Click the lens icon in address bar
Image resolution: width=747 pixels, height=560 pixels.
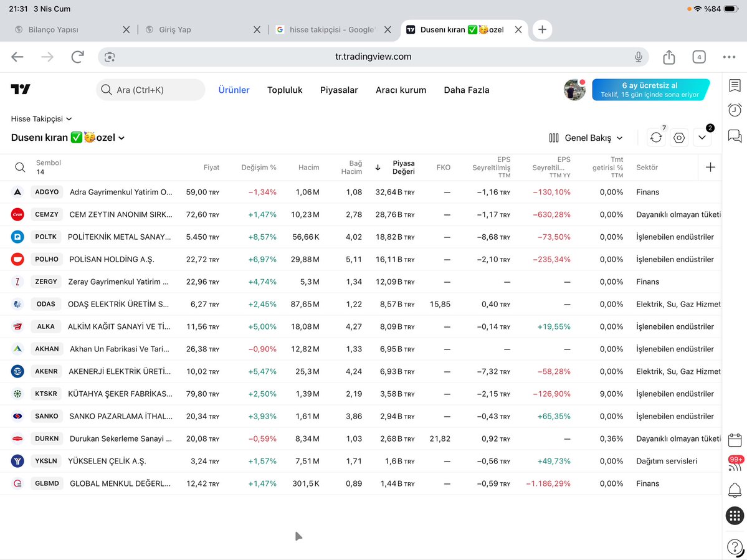coord(110,57)
